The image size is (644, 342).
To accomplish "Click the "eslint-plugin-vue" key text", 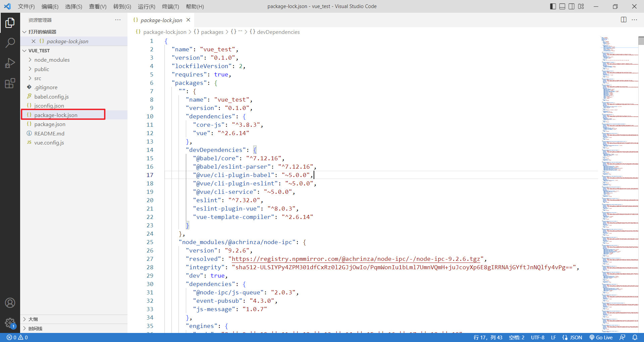I will (226, 209).
